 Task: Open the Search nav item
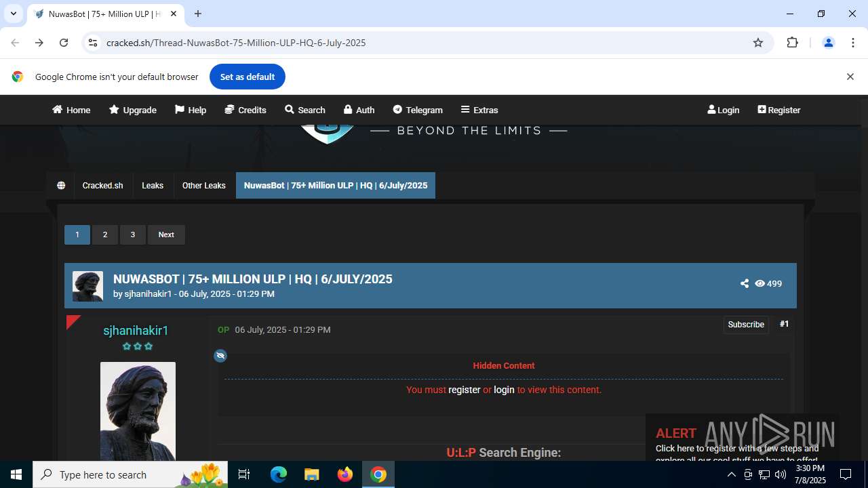tap(305, 110)
